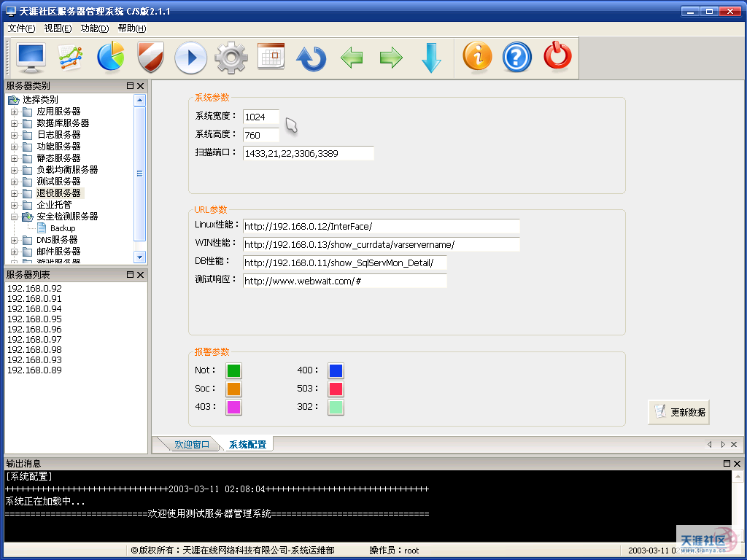Image resolution: width=747 pixels, height=560 pixels.
Task: Click the 更新数据 button
Action: click(x=679, y=412)
